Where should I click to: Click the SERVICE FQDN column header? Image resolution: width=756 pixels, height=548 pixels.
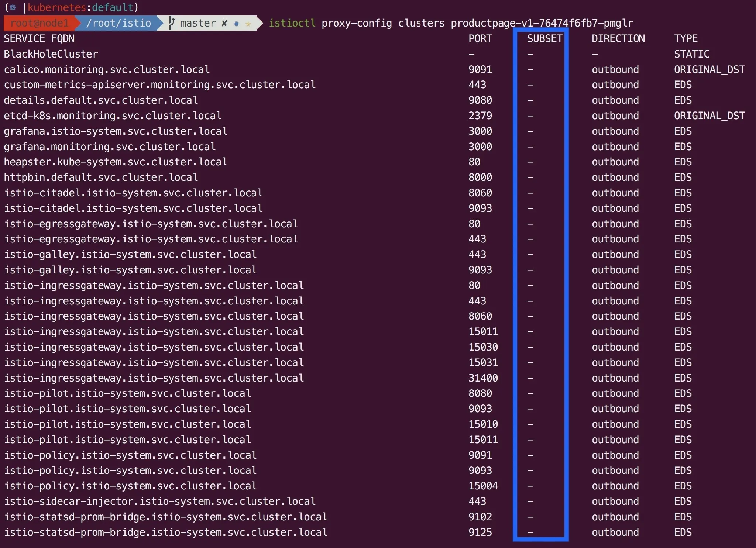click(39, 38)
